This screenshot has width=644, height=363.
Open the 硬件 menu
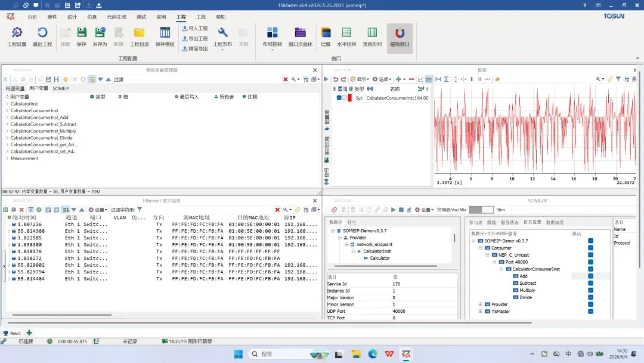pos(52,17)
